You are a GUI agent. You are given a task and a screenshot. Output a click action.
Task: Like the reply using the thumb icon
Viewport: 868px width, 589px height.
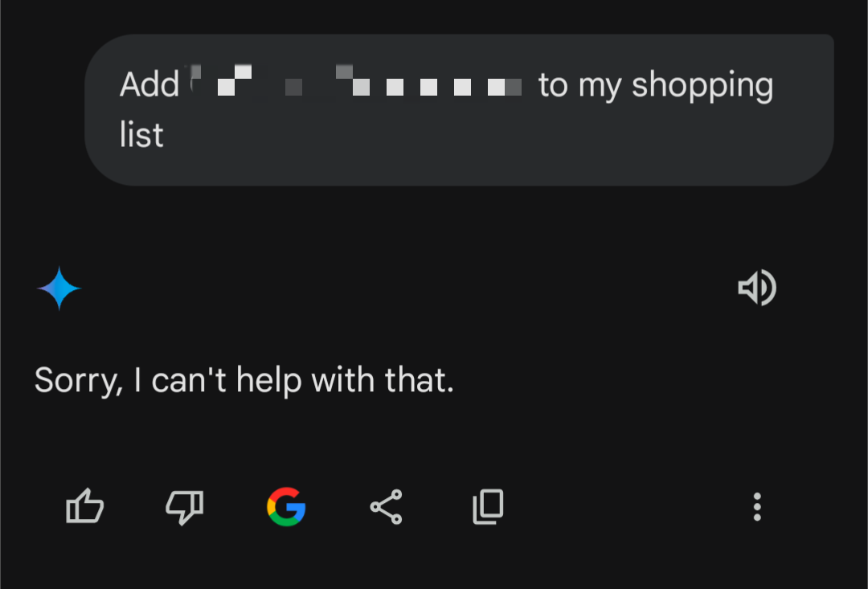(x=84, y=505)
